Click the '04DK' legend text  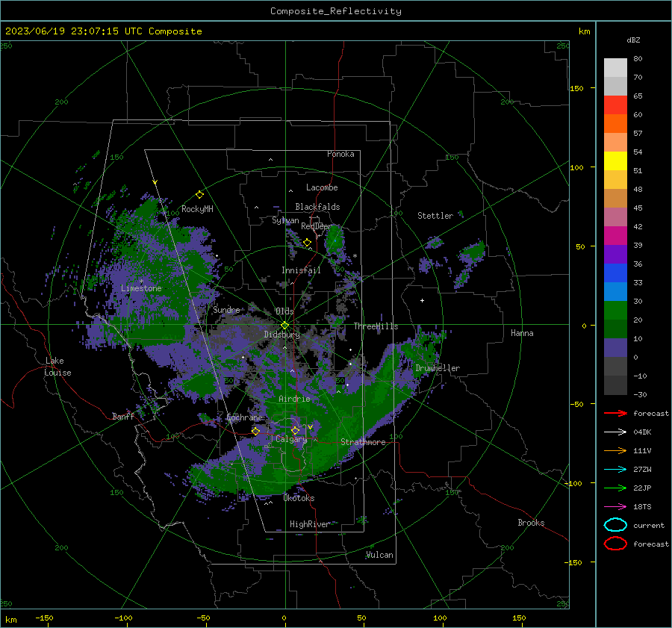tap(642, 432)
